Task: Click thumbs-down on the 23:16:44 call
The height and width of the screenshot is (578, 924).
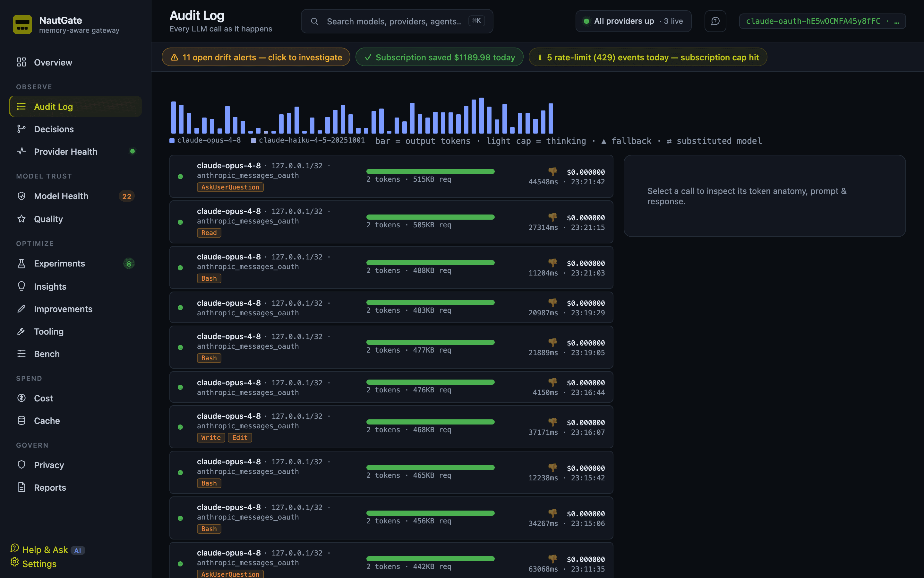Action: point(552,382)
